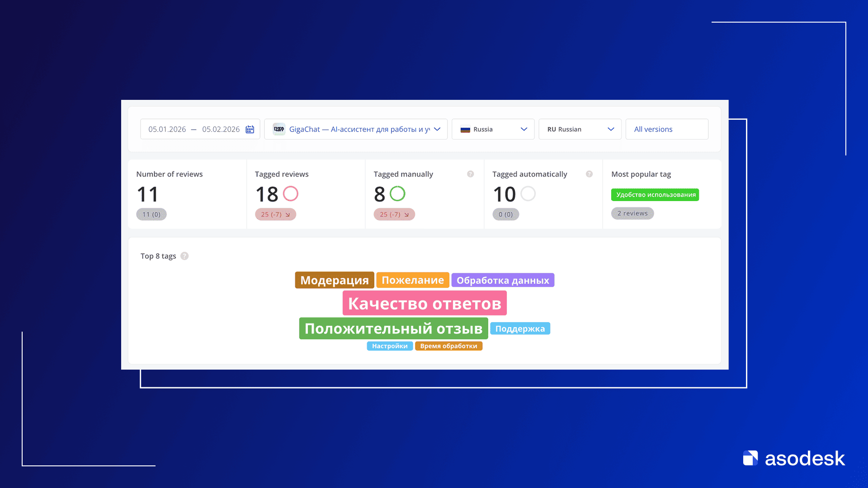Click the Top 8 tags help icon

tap(184, 256)
